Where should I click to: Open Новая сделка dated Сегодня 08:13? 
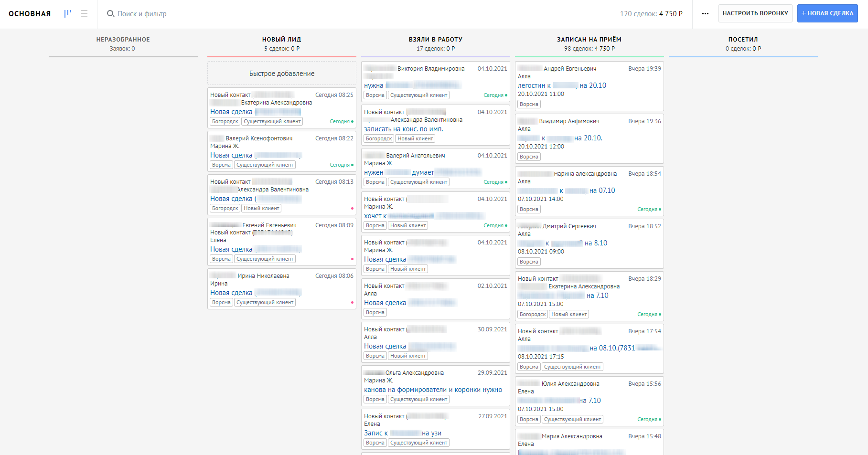pyautogui.click(x=256, y=199)
